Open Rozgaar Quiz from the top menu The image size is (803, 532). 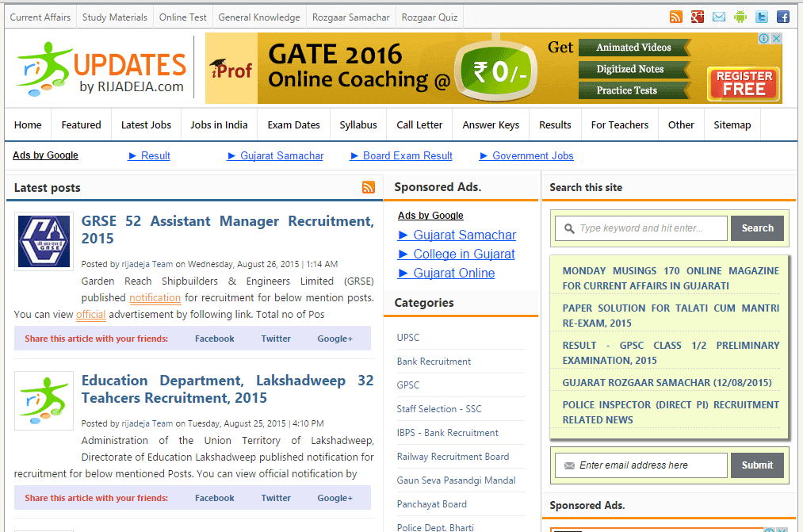pos(429,16)
